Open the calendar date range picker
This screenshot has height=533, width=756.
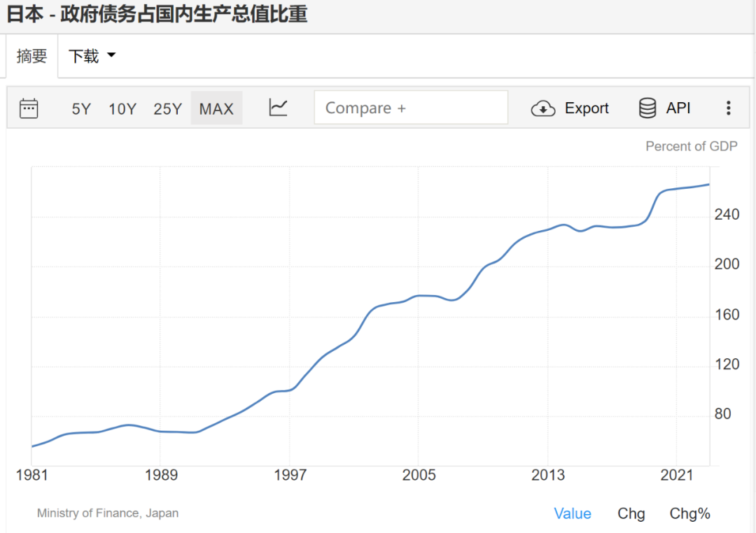point(29,108)
